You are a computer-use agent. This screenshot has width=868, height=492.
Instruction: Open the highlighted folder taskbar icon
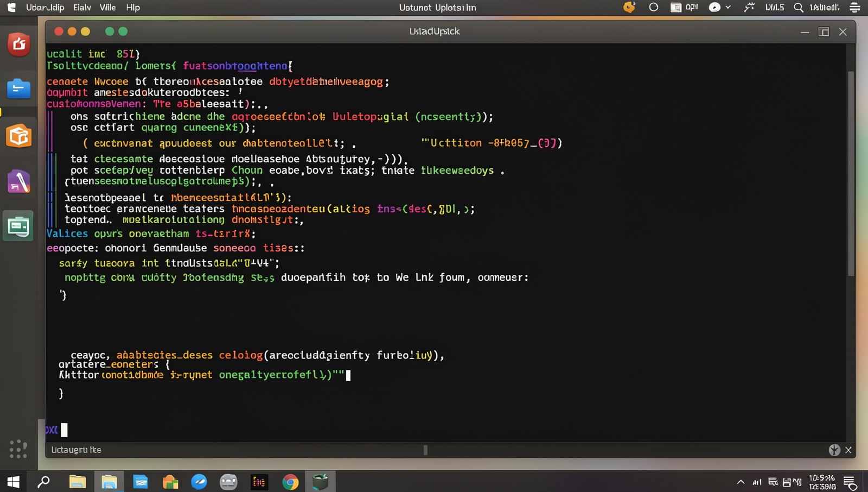point(109,482)
